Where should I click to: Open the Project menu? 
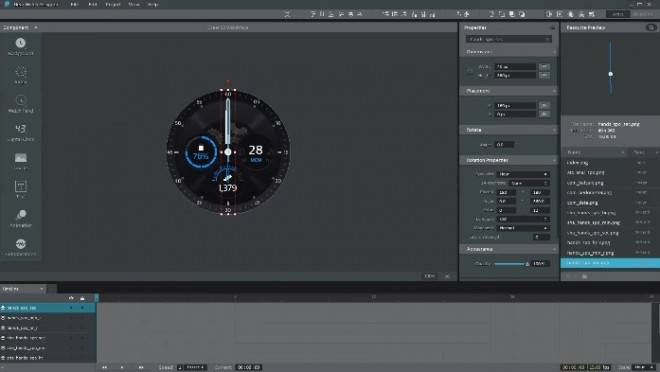click(113, 4)
